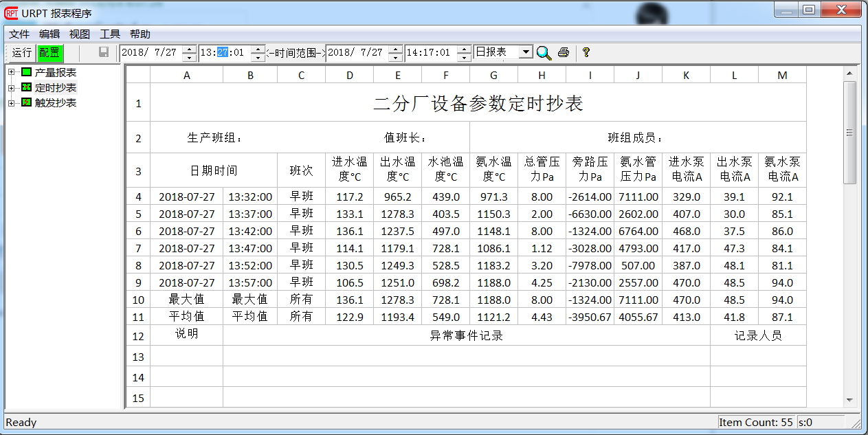Select column D header in the sheet
This screenshot has height=435, width=868.
tap(349, 75)
